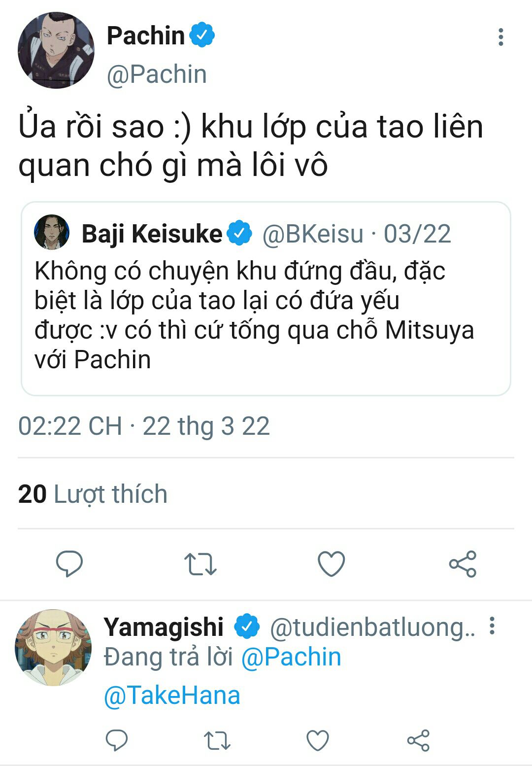Retweet Yamagishi's reply
This screenshot has height=766, width=532.
217,740
